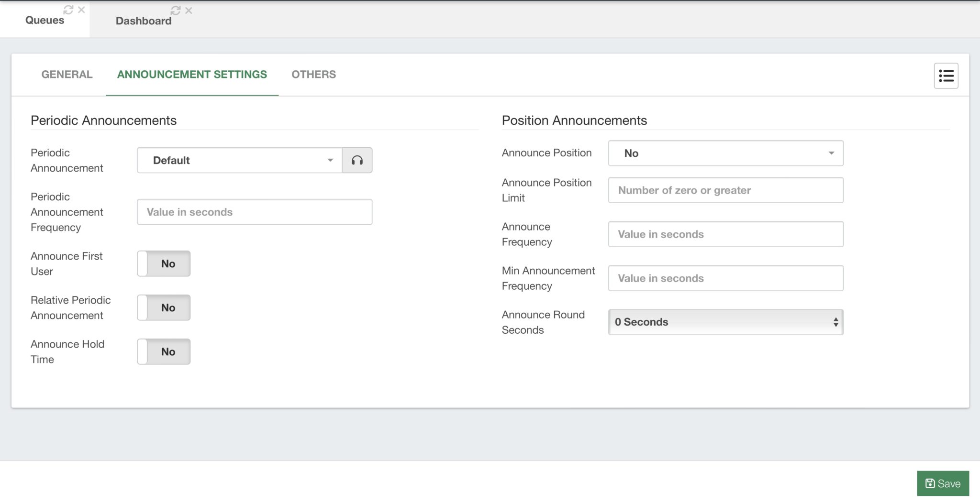Open the Announce Round Seconds selector
The width and height of the screenshot is (980, 503).
pyautogui.click(x=725, y=322)
